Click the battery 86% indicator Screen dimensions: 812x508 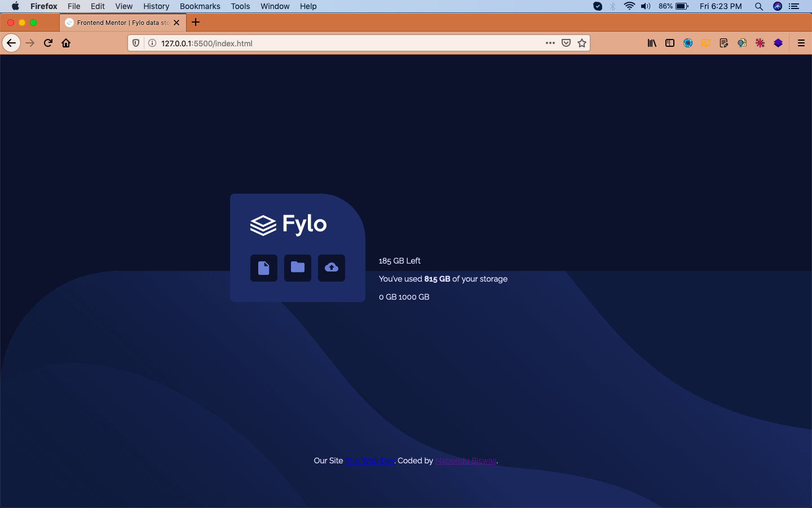[x=673, y=6]
